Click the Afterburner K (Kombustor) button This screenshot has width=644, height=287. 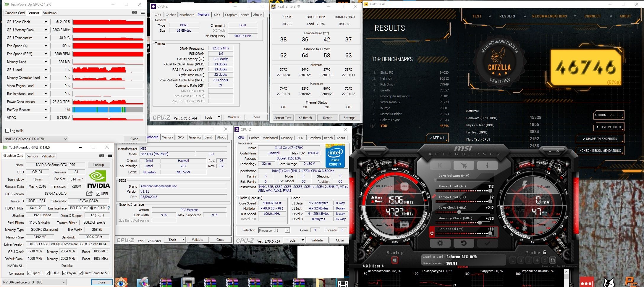point(440,165)
